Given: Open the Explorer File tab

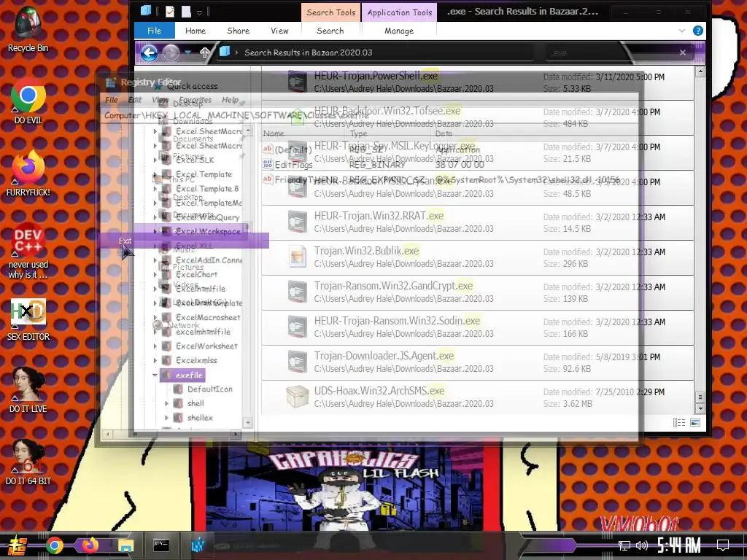Looking at the screenshot, I should tap(155, 31).
